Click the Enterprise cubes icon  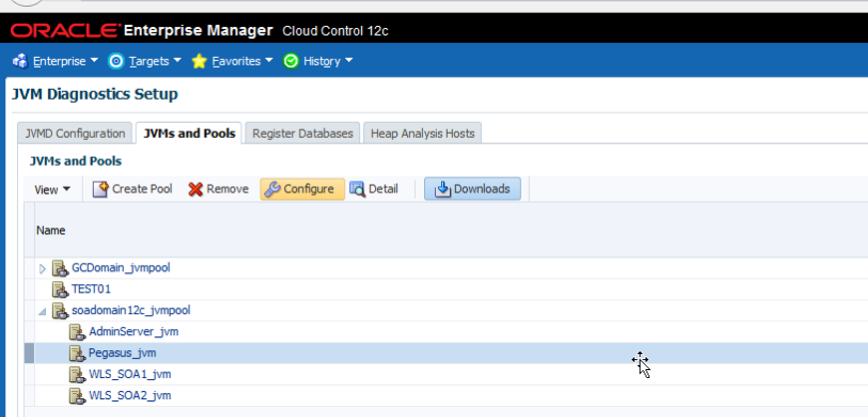click(x=20, y=61)
